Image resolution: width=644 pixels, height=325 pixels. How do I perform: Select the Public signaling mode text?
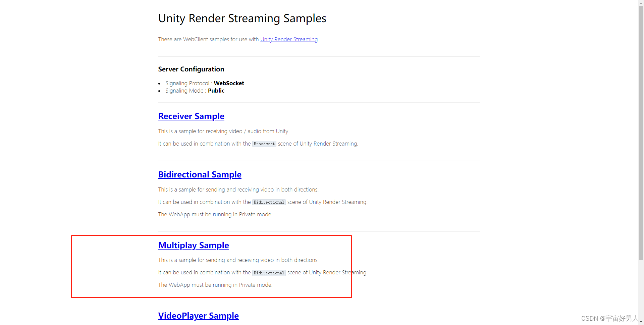click(216, 91)
